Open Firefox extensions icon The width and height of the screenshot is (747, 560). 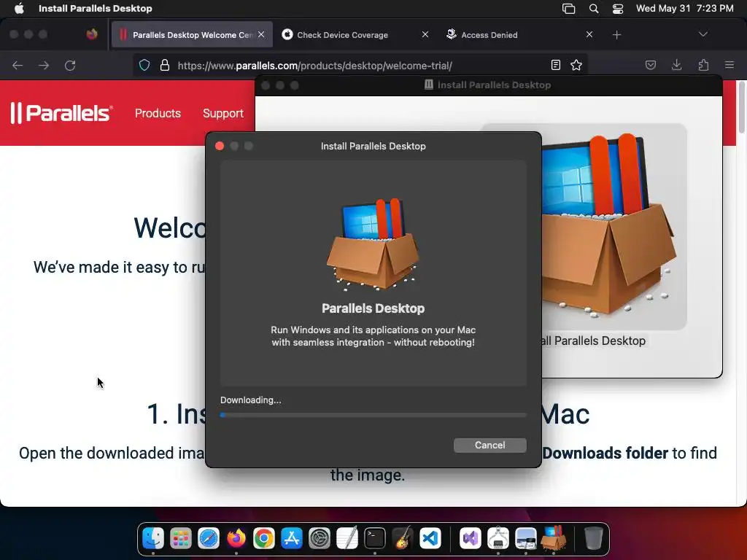point(703,65)
